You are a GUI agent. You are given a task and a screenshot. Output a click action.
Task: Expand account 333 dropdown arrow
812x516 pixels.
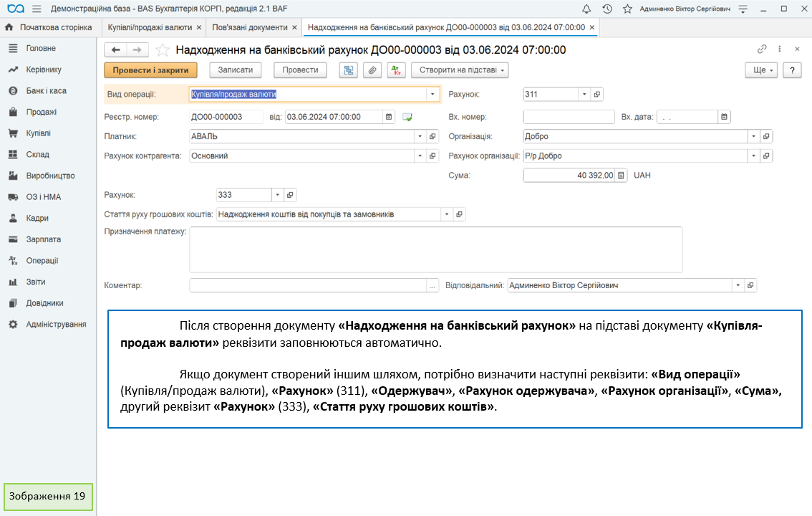278,195
